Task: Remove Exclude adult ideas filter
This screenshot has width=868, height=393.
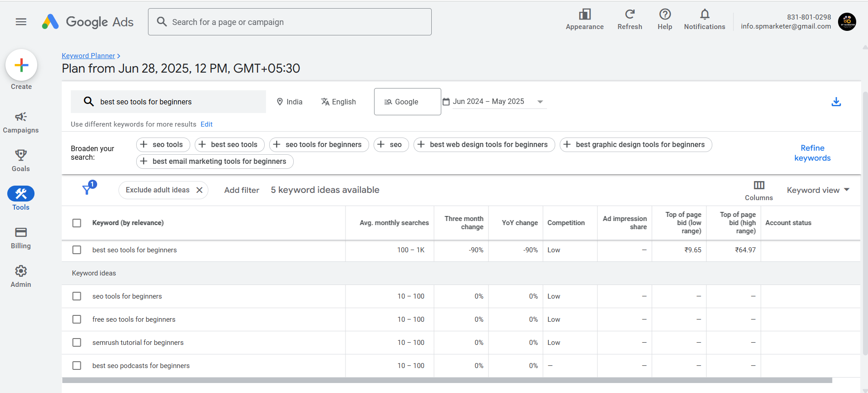Action: point(199,190)
